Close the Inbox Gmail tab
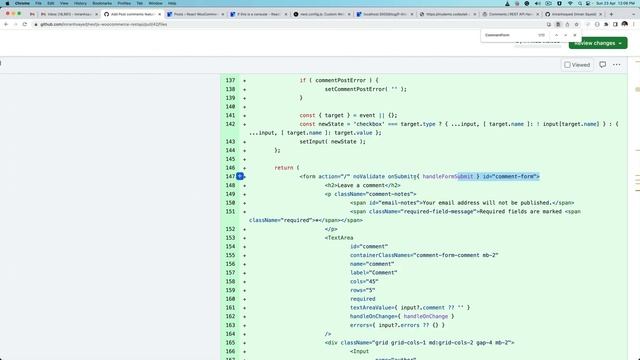Viewport: 640px width, 360px height. click(x=97, y=14)
